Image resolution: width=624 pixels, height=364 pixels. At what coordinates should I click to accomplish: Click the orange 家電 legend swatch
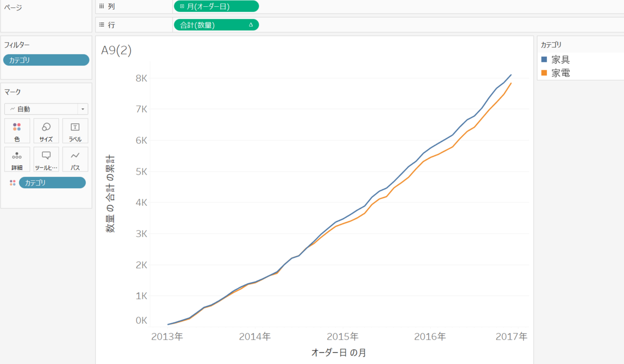(x=544, y=73)
